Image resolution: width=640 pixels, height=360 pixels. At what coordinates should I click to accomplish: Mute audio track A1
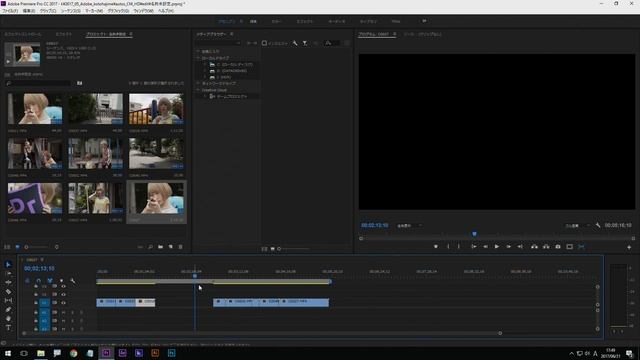click(x=64, y=312)
